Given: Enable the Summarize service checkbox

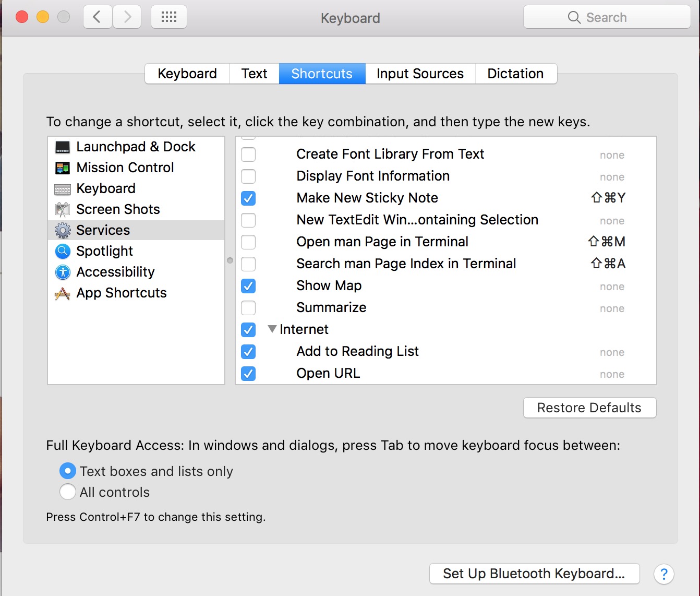Looking at the screenshot, I should coord(248,308).
